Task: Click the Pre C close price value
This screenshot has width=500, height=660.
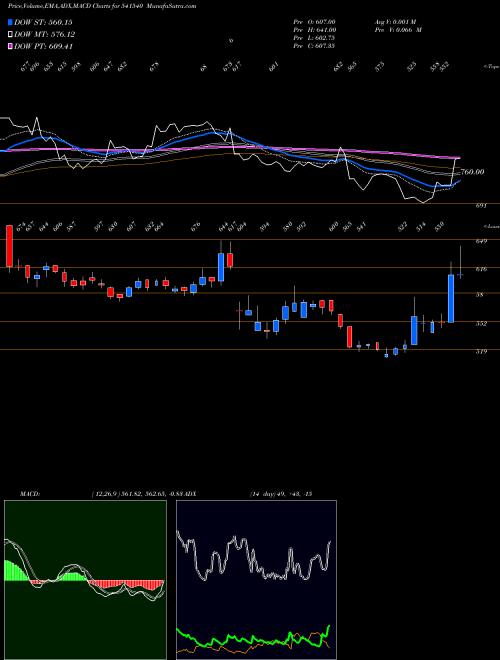Action: [314, 46]
